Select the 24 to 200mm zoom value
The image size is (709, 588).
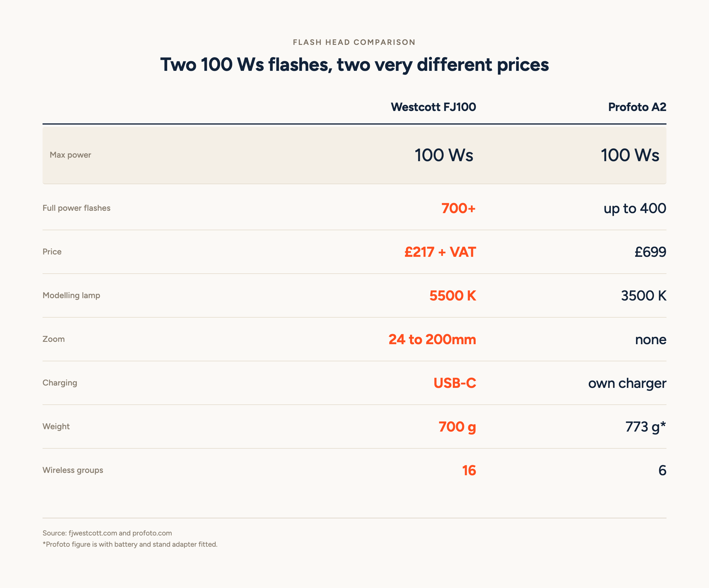pyautogui.click(x=432, y=339)
